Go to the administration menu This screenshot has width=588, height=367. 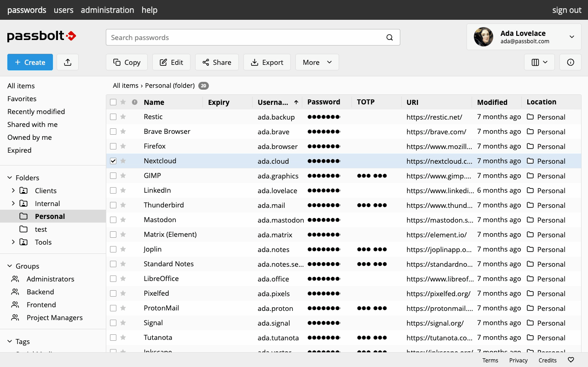coord(107,10)
